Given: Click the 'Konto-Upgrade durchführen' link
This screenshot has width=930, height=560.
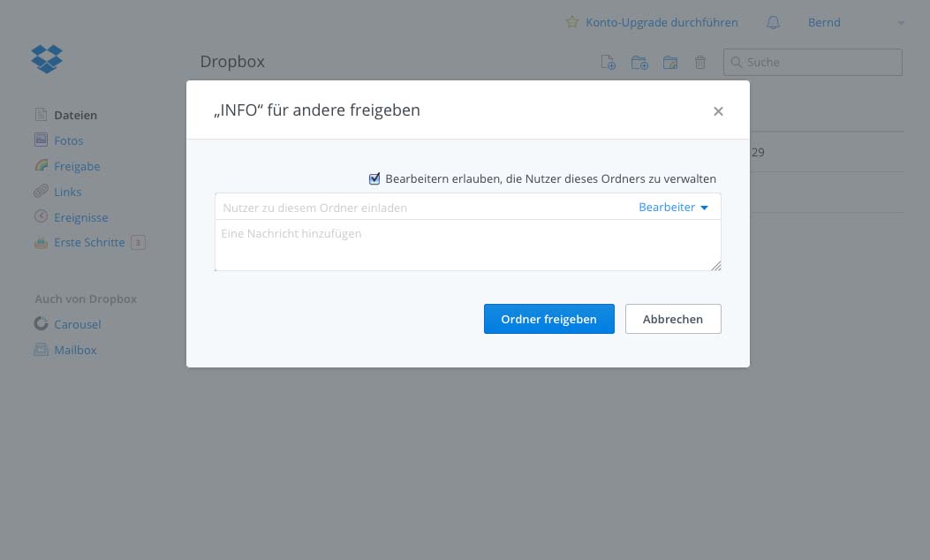Looking at the screenshot, I should tap(662, 22).
